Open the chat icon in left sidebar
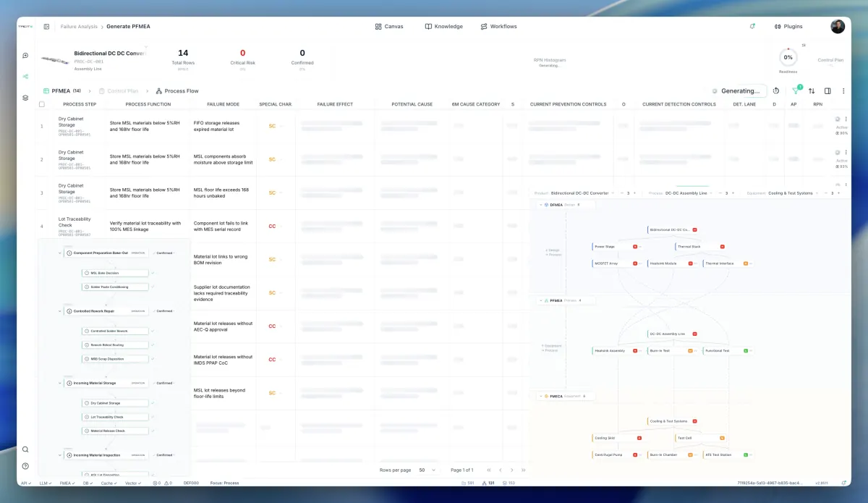868x503 pixels. pos(25,55)
